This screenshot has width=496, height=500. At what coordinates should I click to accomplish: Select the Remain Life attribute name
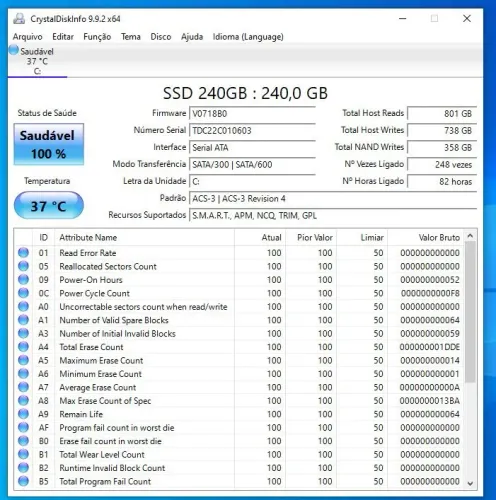81,414
